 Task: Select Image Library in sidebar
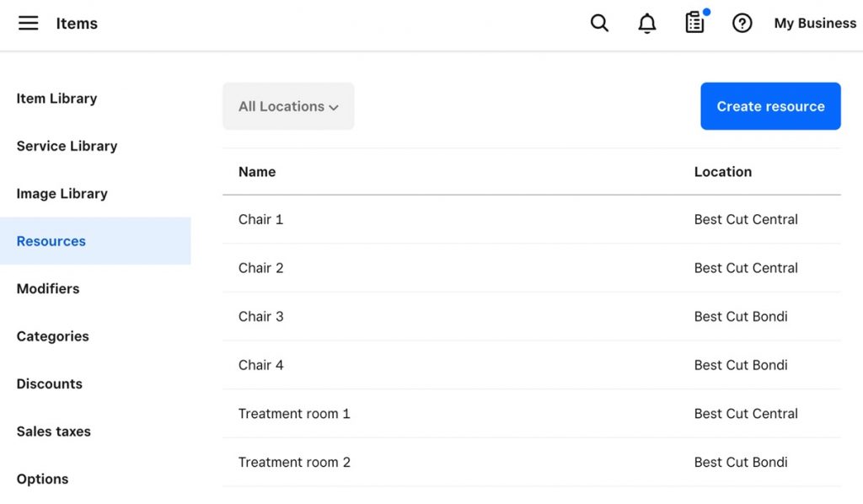[62, 194]
